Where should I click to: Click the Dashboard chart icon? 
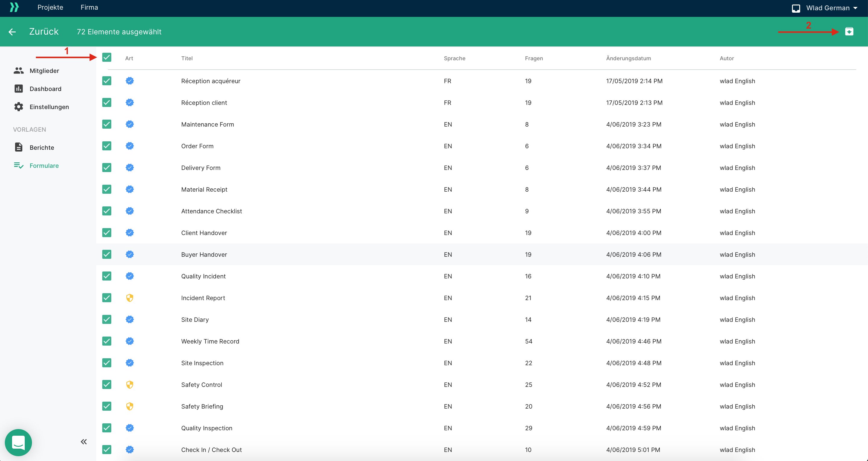point(18,89)
